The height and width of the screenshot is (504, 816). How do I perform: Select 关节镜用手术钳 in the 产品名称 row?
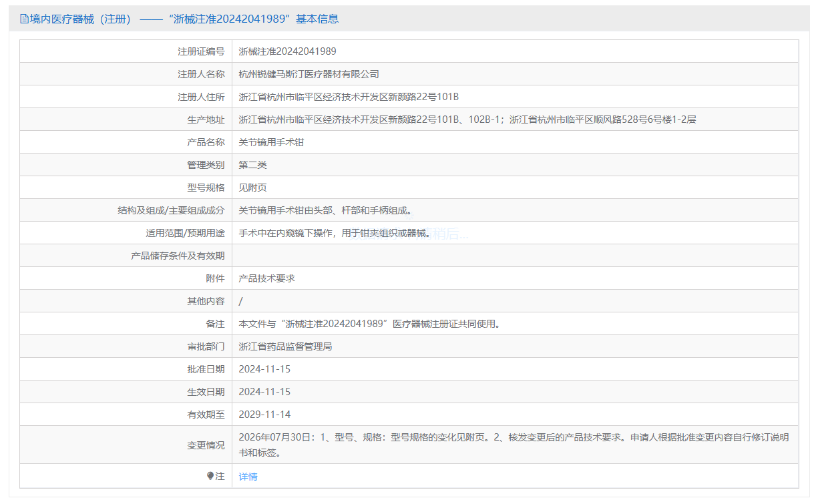click(x=272, y=142)
